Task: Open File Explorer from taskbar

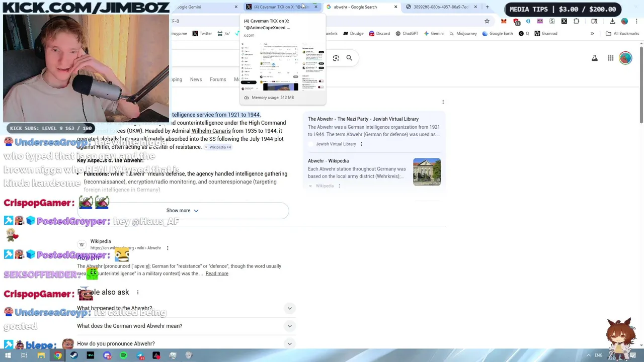Action: click(41, 355)
